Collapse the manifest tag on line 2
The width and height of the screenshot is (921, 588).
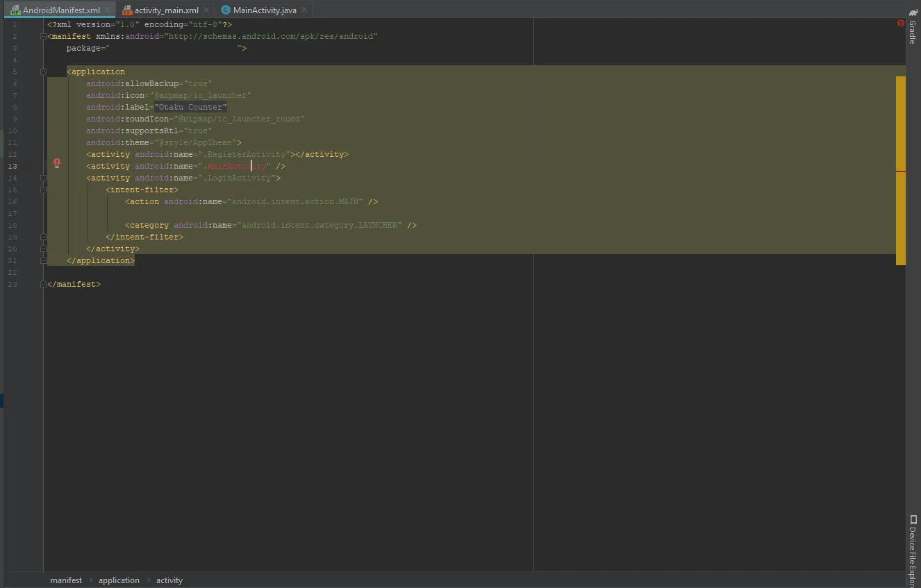coord(43,36)
